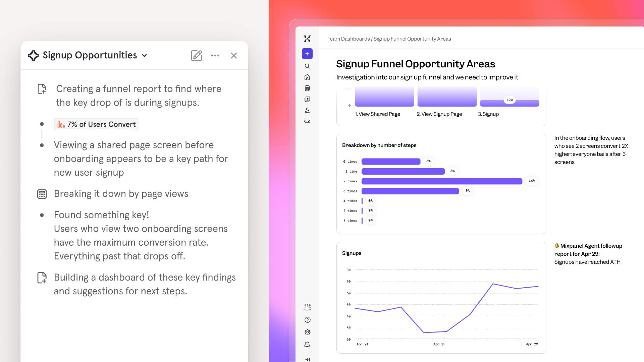Screen dimensions: 644x362
Task: Click the '2. View Signup Page' funnel bar
Action: pyautogui.click(x=447, y=97)
